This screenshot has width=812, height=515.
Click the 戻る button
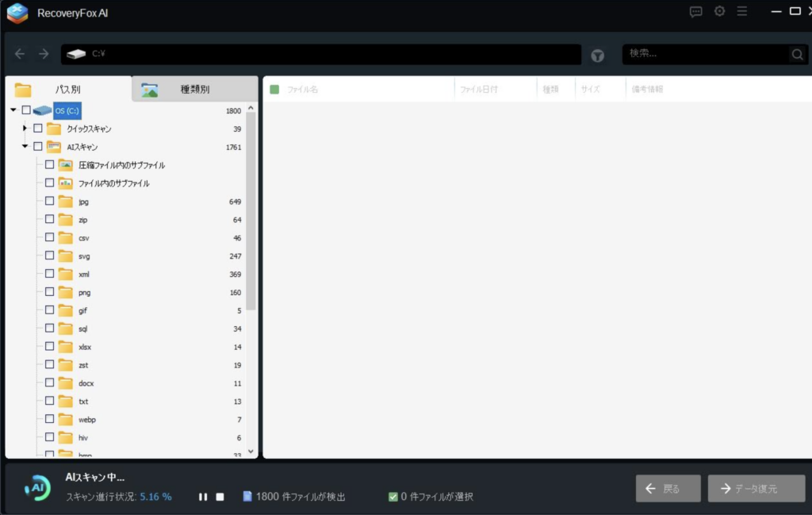[x=668, y=489]
